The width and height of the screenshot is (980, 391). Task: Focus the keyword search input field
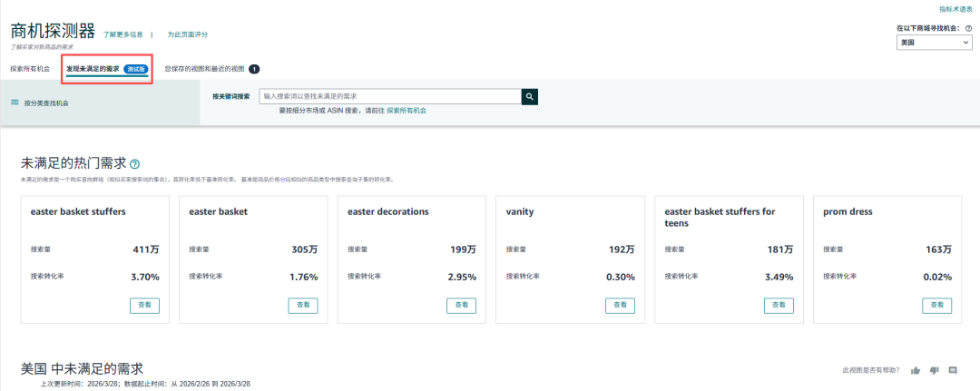point(390,96)
